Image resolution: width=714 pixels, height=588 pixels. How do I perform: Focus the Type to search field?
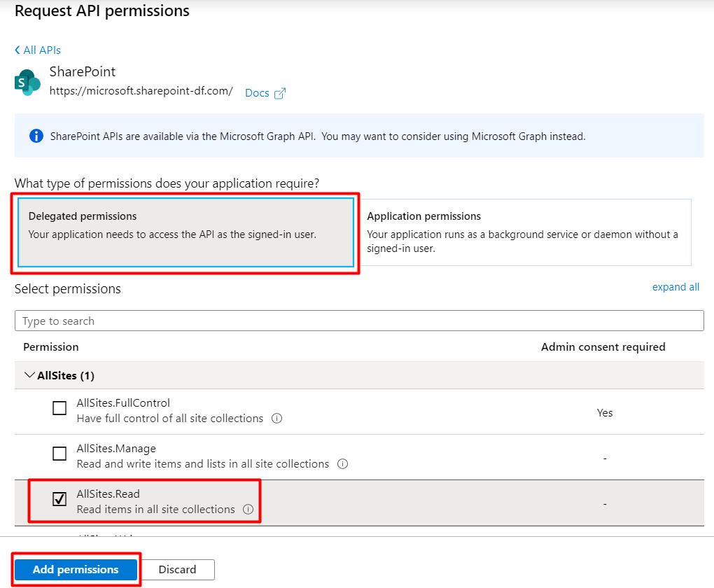pos(359,321)
